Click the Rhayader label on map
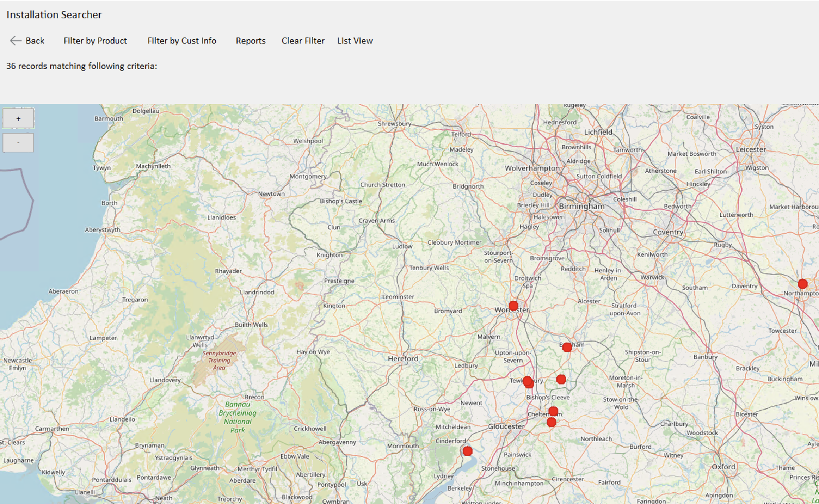This screenshot has height=504, width=819. tap(228, 271)
